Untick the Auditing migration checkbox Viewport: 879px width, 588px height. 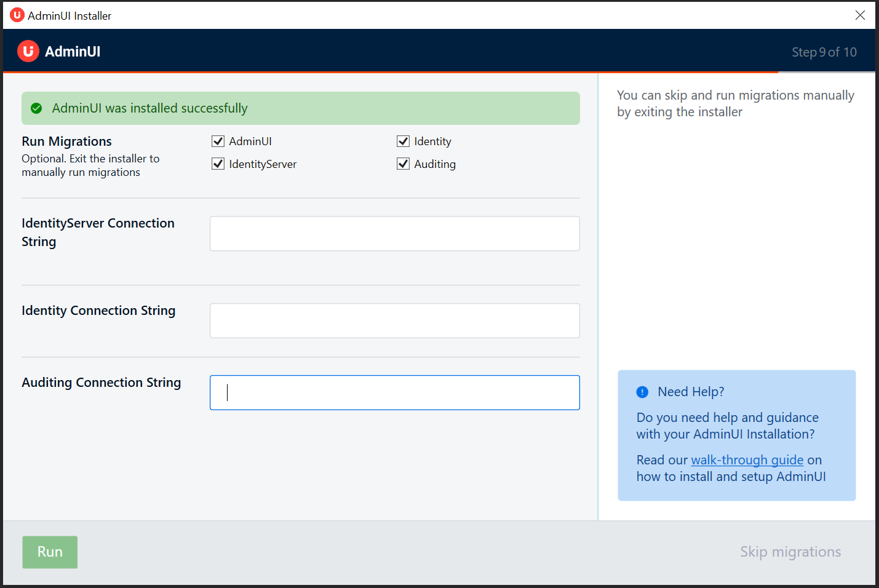(404, 164)
